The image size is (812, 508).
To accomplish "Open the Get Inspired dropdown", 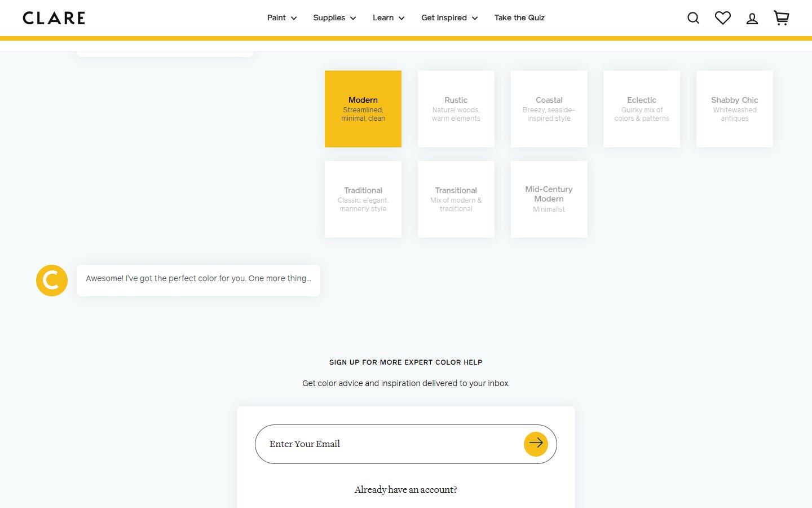I will click(x=449, y=18).
